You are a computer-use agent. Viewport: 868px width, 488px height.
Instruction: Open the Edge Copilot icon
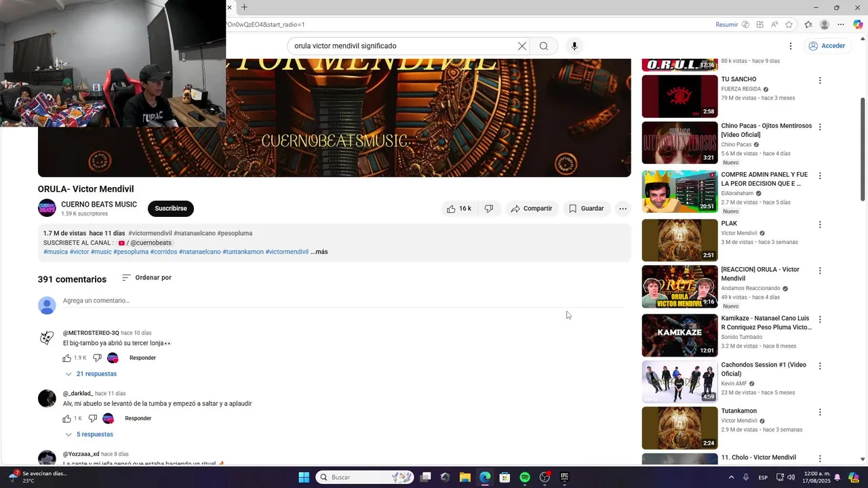[x=858, y=24]
